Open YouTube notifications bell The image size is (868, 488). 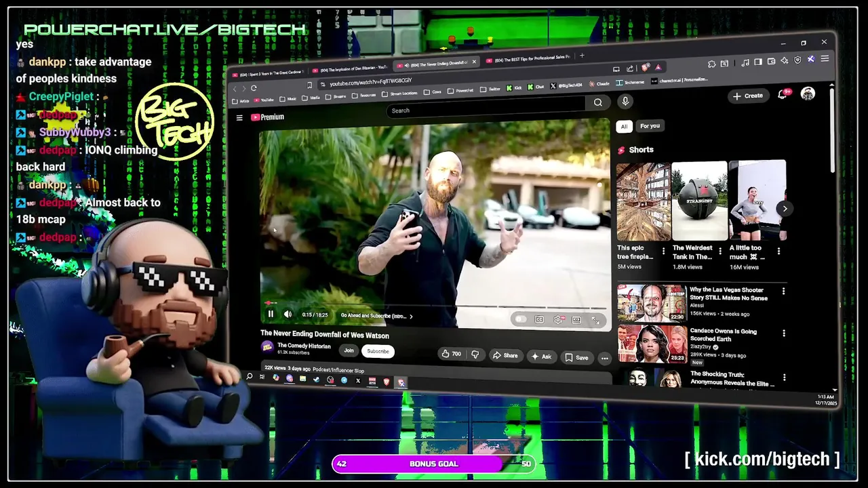783,94
